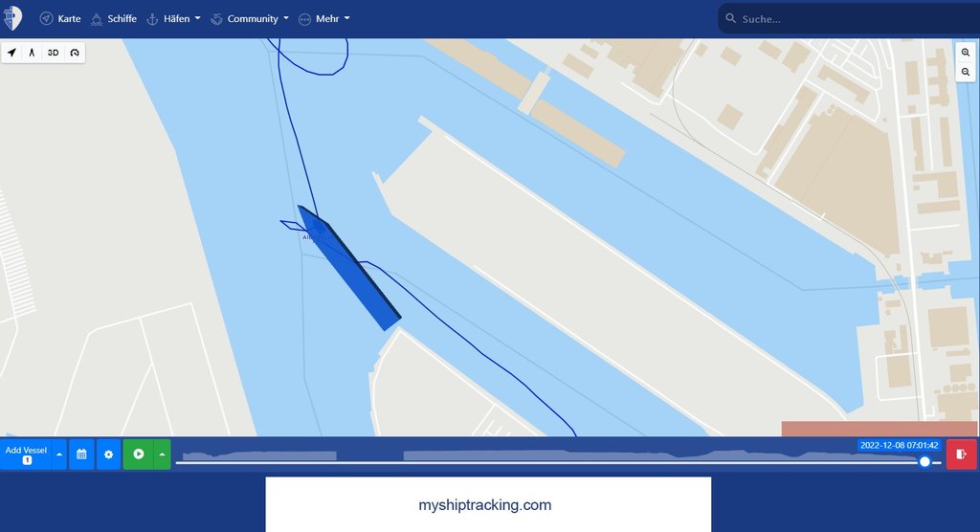Viewport: 980px width, 532px height.
Task: Open playback settings gear
Action: (108, 454)
